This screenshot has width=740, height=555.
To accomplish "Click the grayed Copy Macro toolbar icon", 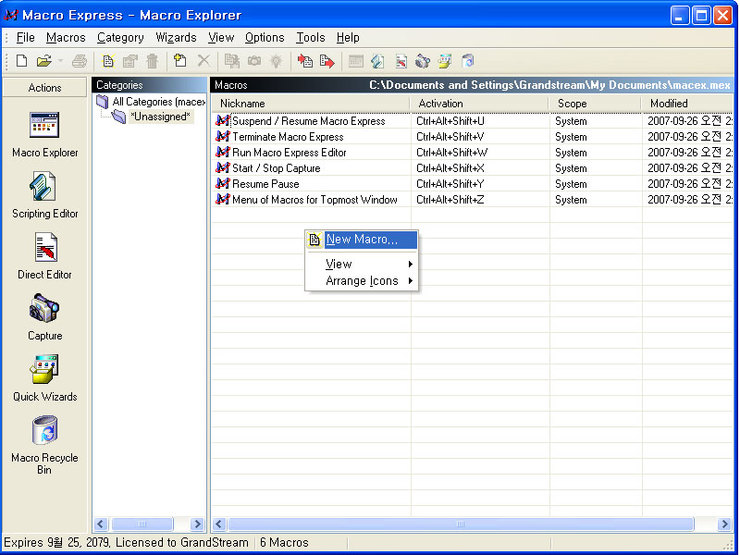I will pyautogui.click(x=232, y=61).
